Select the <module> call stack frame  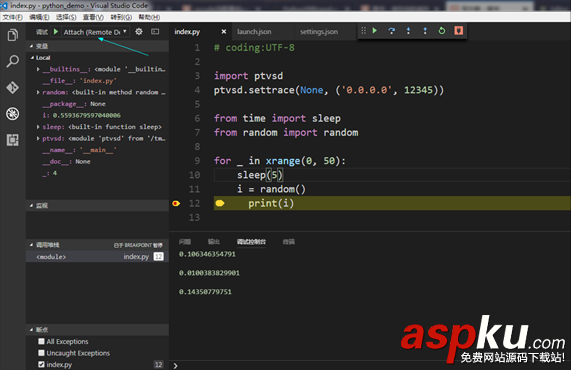coord(97,257)
